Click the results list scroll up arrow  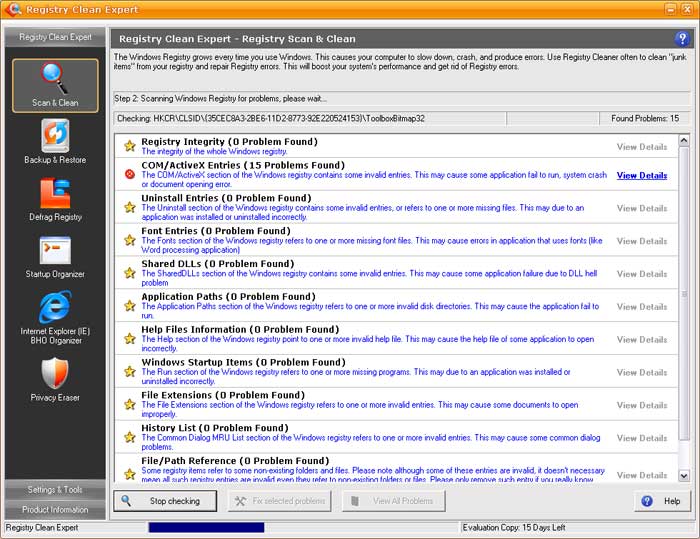[683, 141]
